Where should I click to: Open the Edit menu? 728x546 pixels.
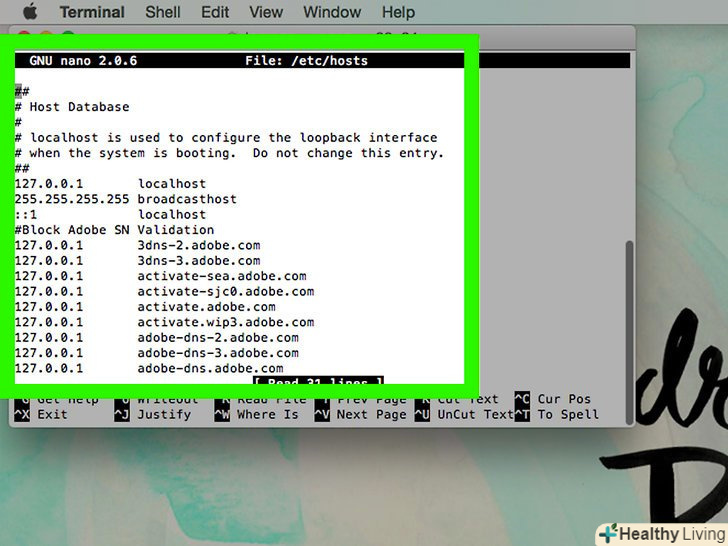tap(215, 12)
